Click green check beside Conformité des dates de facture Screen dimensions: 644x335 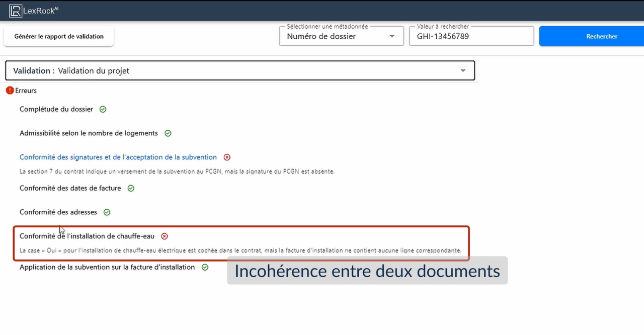[131, 188]
